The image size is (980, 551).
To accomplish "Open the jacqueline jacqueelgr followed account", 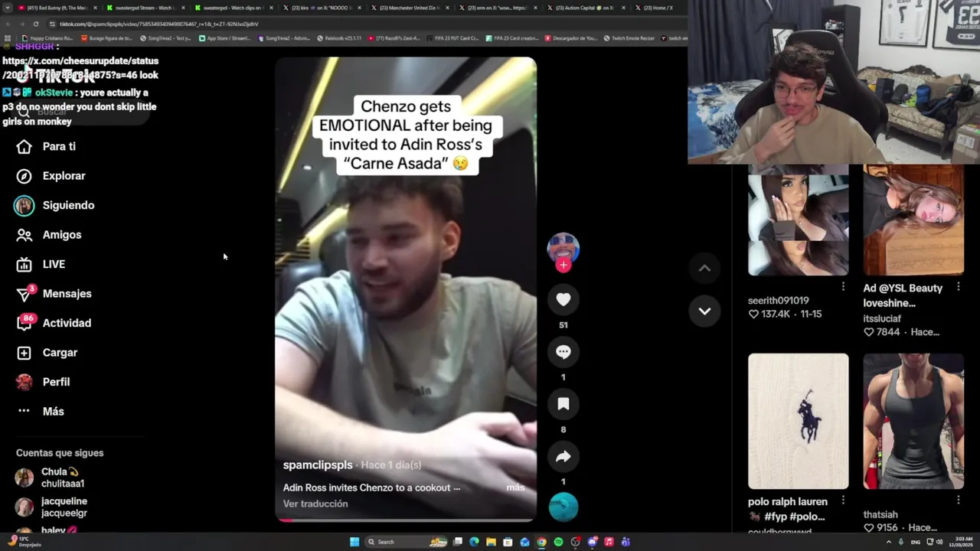I will point(52,507).
